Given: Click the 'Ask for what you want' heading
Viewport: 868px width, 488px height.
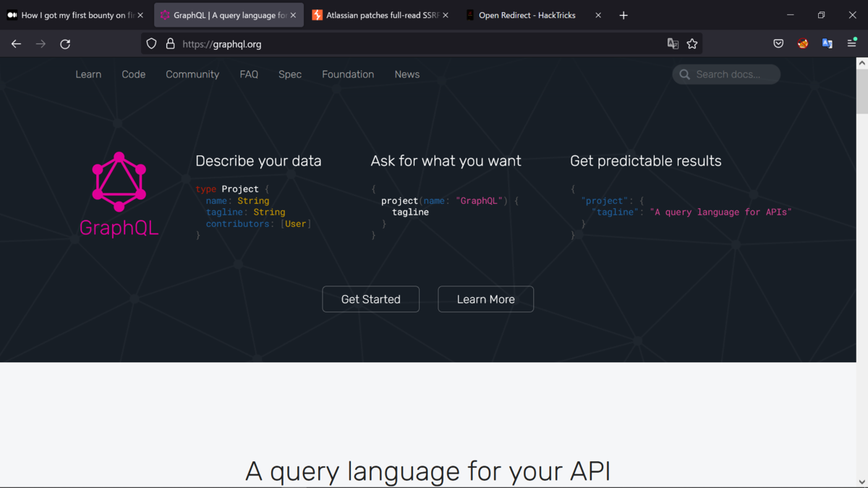Looking at the screenshot, I should [446, 161].
